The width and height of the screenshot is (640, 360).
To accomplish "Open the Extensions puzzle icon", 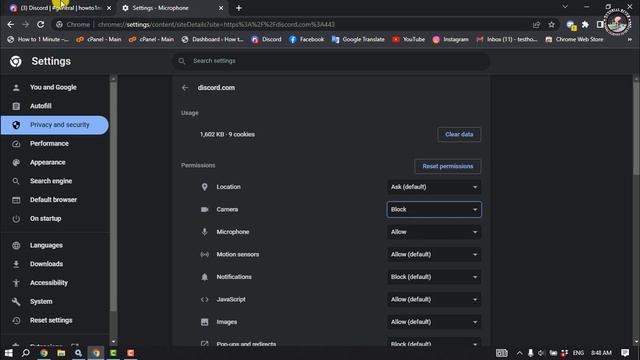I will tap(585, 24).
